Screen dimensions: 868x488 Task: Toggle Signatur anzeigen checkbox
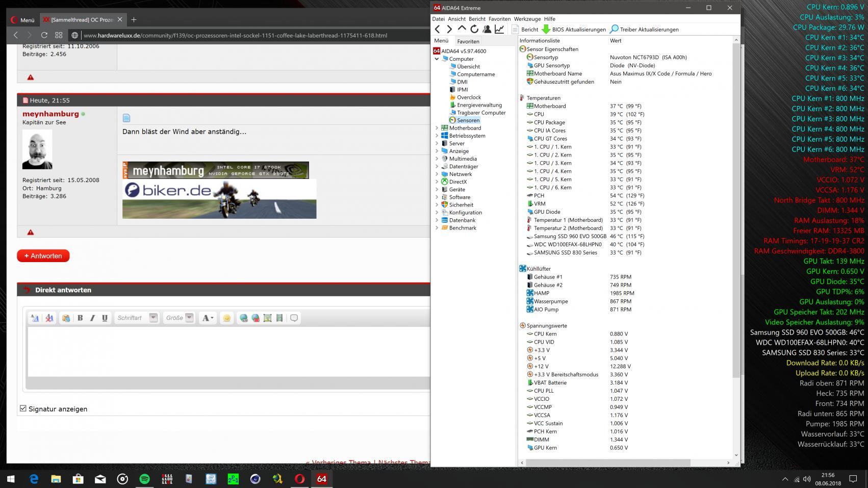23,408
